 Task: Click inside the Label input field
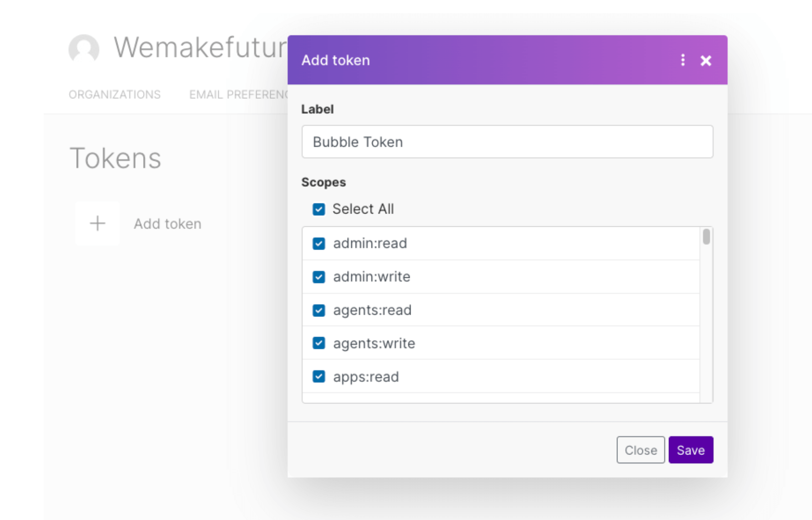pyautogui.click(x=507, y=142)
